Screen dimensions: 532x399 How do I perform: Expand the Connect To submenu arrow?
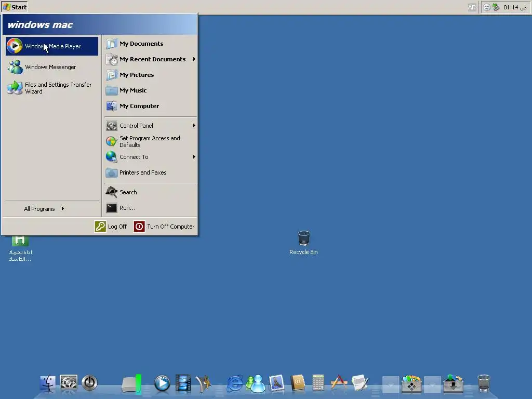click(x=194, y=157)
